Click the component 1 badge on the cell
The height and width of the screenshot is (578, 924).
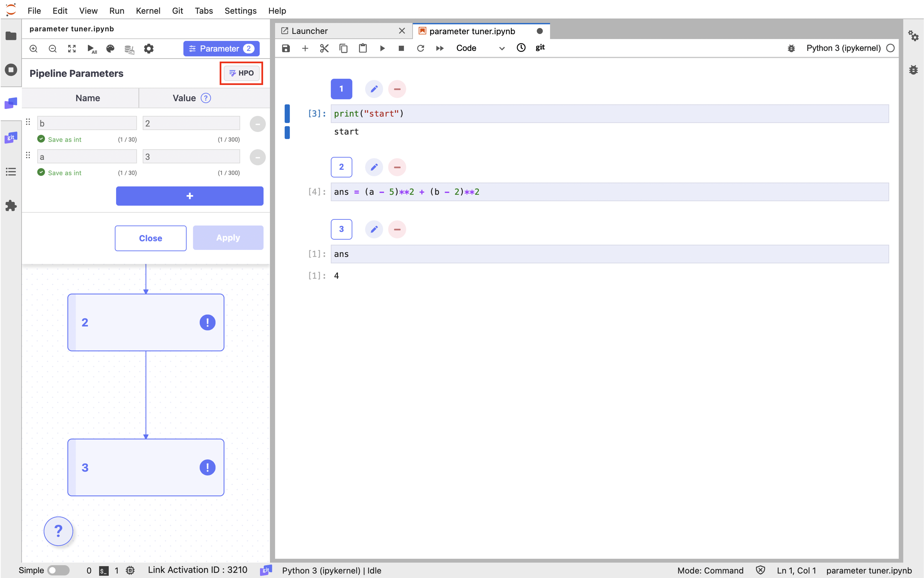pyautogui.click(x=341, y=89)
